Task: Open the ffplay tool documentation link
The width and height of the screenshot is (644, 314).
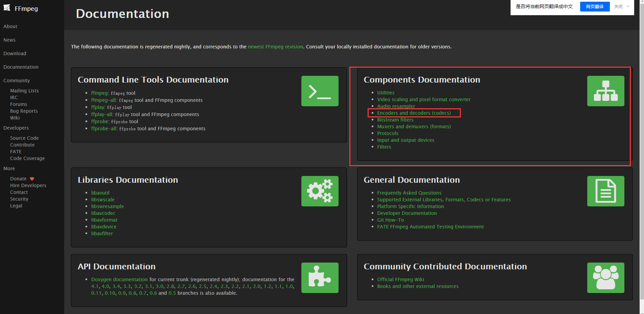Action: (98, 107)
